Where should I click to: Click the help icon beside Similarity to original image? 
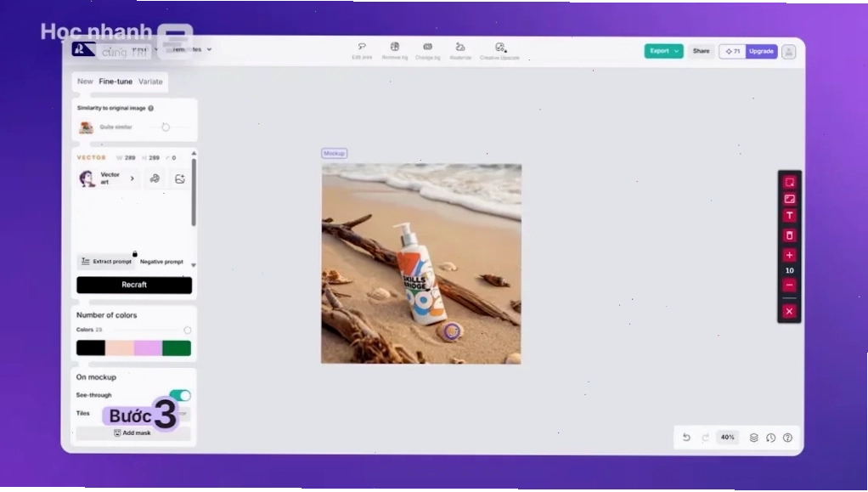point(150,108)
